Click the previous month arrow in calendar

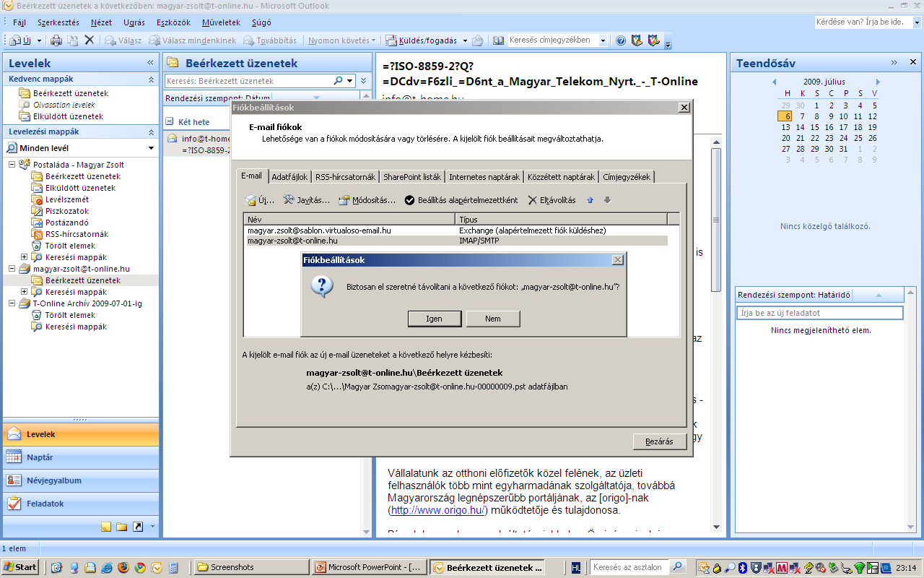774,82
